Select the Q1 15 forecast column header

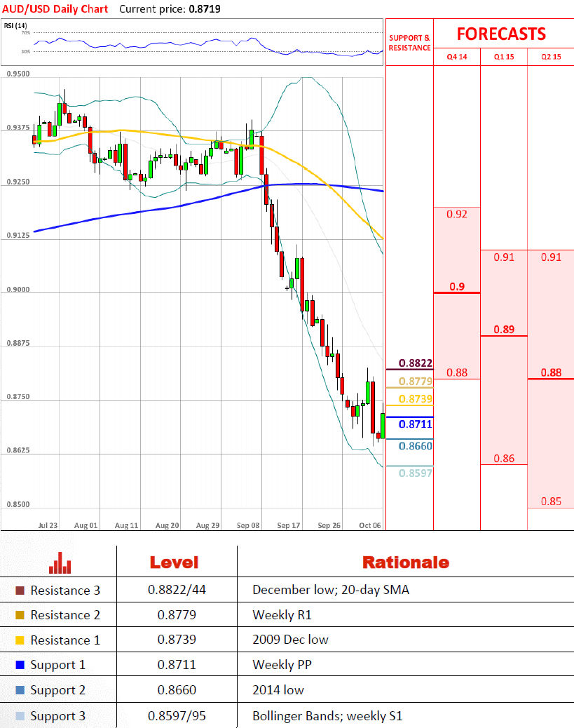tap(504, 57)
